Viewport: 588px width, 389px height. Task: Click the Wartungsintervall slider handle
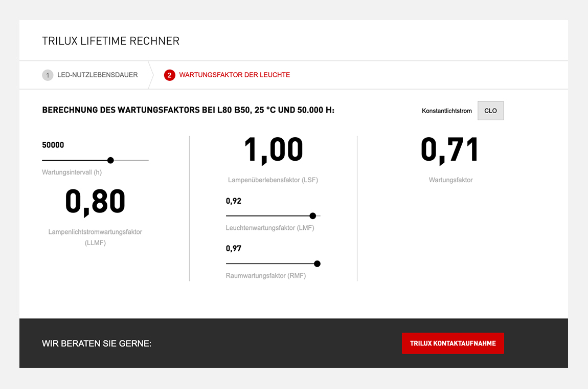[110, 160]
